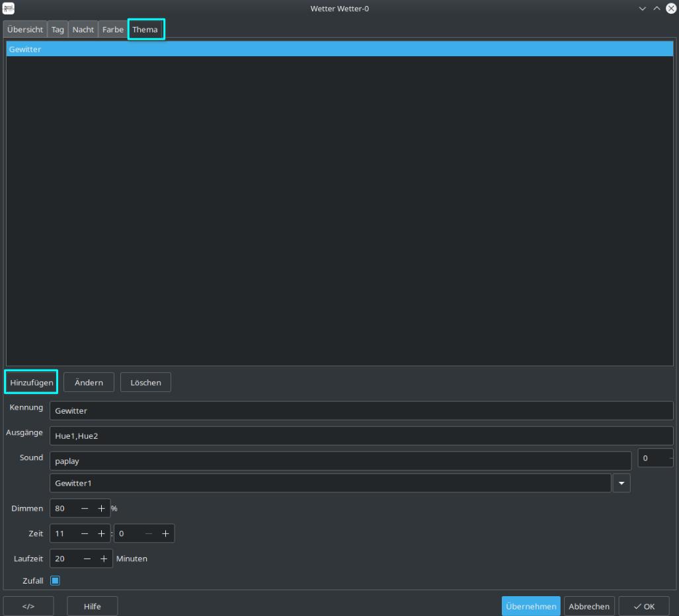This screenshot has height=616, width=679.
Task: Switch to the Übersicht tab
Action: pos(25,30)
